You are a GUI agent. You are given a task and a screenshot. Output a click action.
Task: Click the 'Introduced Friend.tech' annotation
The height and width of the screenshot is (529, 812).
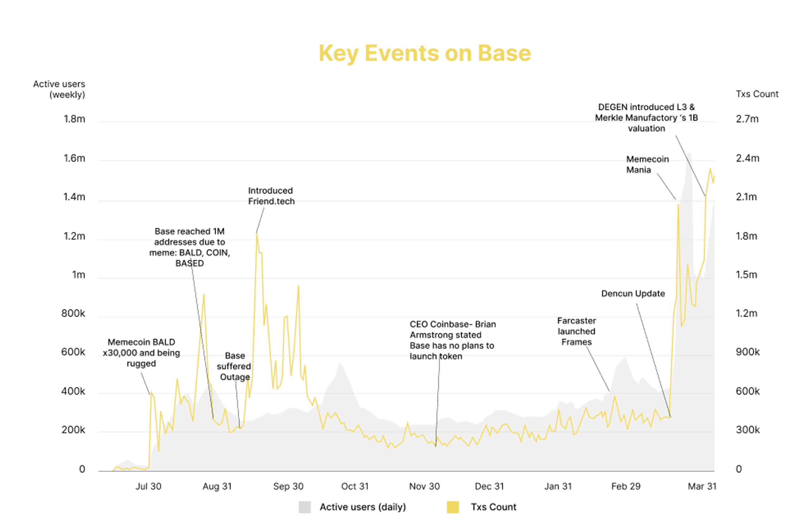pos(271,196)
